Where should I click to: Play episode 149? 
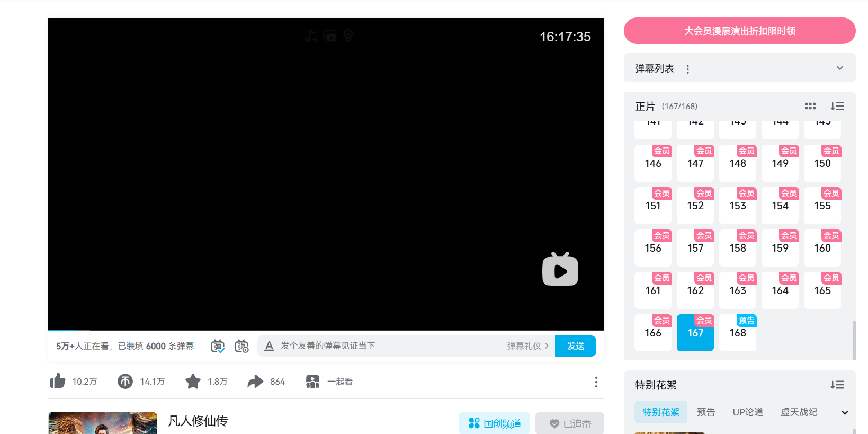click(780, 163)
